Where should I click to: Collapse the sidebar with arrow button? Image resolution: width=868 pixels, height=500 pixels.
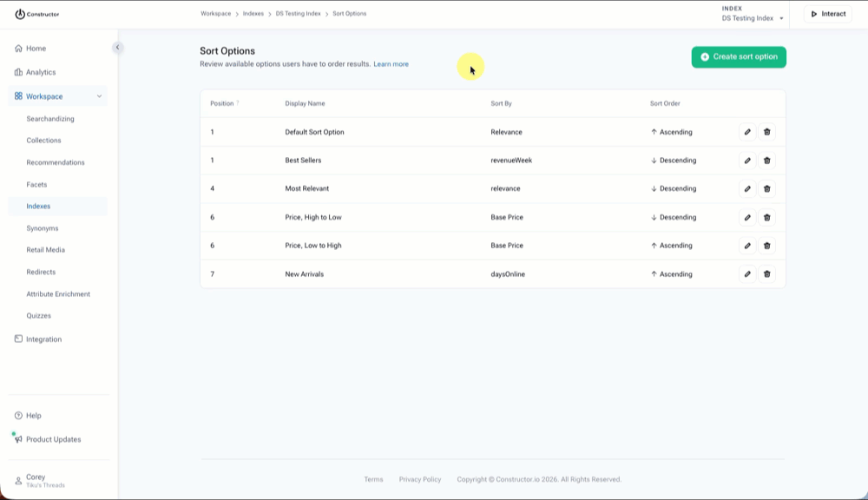117,48
